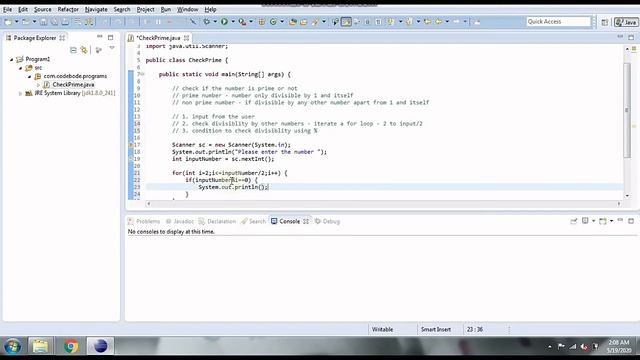Open the New Java Class dropdown arrow
This screenshot has width=640, height=360.
[282, 22]
